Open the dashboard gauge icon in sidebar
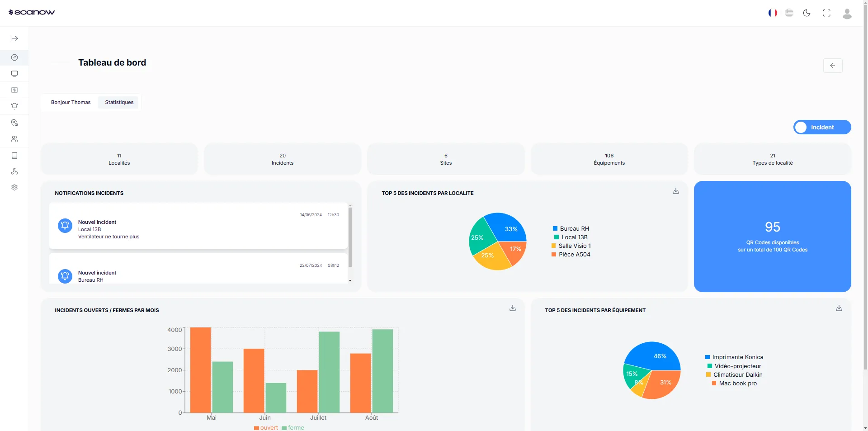Viewport: 868px width, 431px height. pos(14,57)
